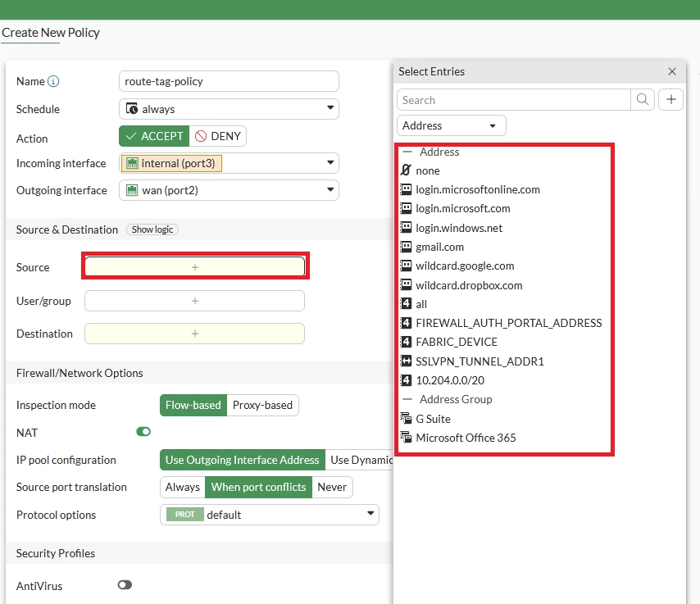Click the Name field containing route-tag-policy
Viewport: 700px width, 604px height.
(229, 81)
